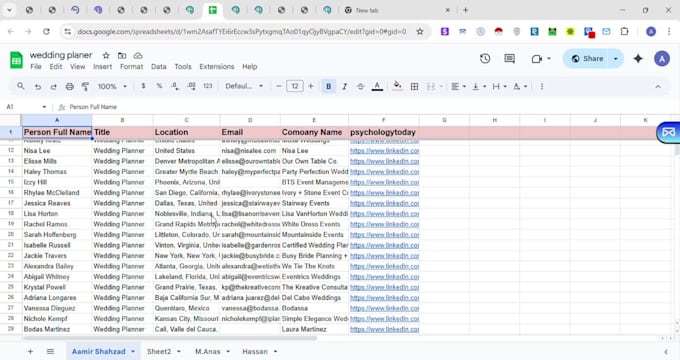Increase decimal places

[x=191, y=86]
